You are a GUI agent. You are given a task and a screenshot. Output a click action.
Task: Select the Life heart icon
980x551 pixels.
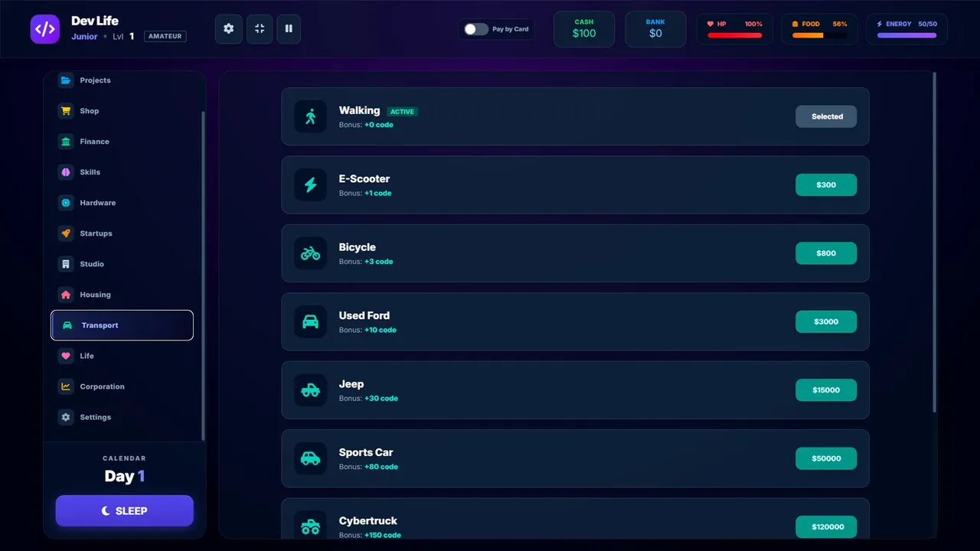point(66,356)
